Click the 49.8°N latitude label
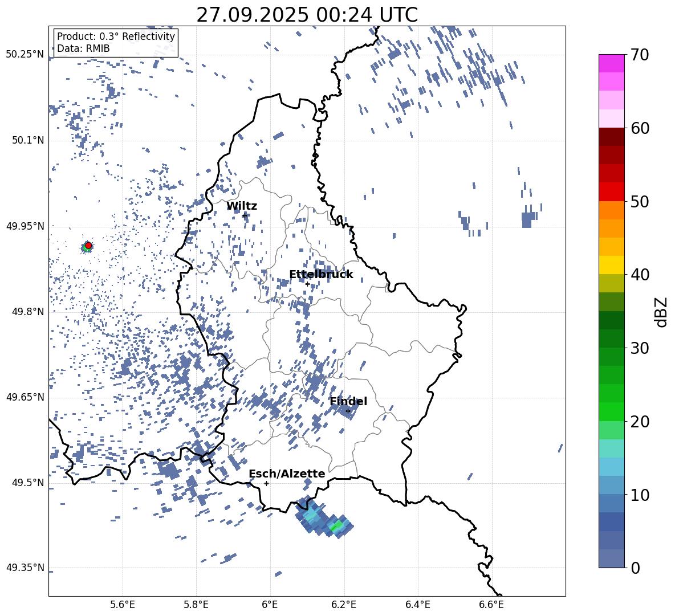This screenshot has height=616, width=675. click(27, 312)
